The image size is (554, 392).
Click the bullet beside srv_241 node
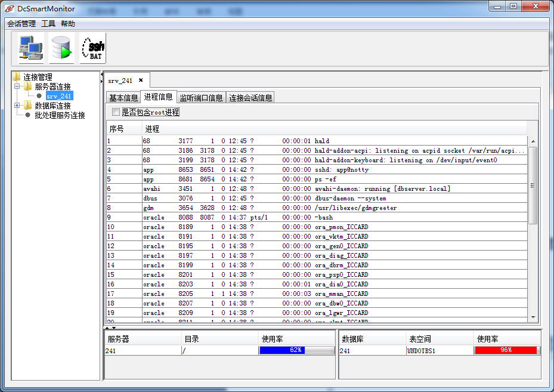[x=39, y=96]
